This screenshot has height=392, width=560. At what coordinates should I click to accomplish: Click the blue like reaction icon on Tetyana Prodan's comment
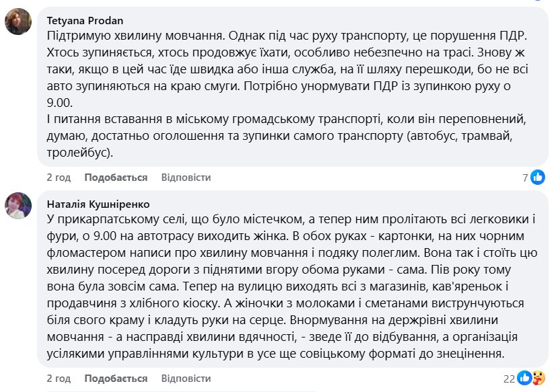[x=538, y=178]
